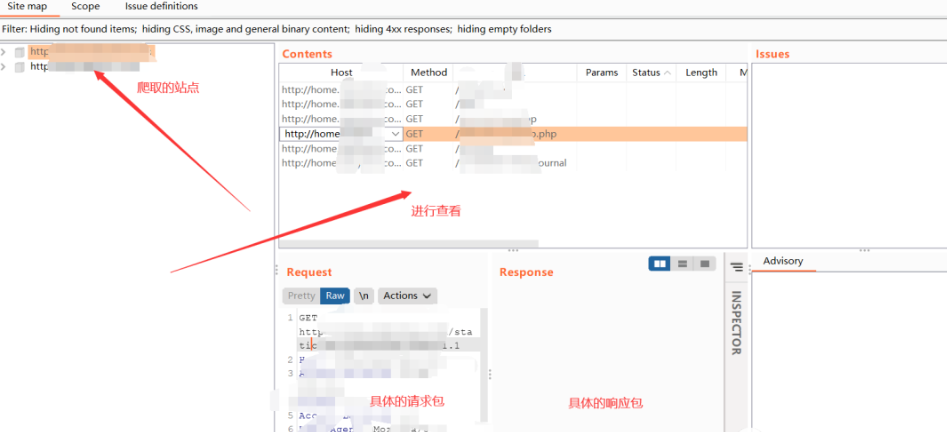Switch to the Site map tab
947x432 pixels.
click(27, 7)
